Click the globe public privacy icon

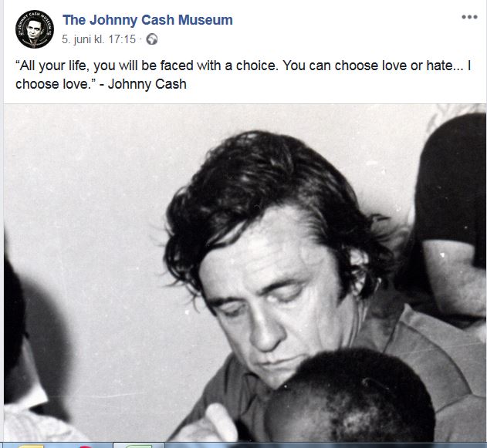pos(152,39)
